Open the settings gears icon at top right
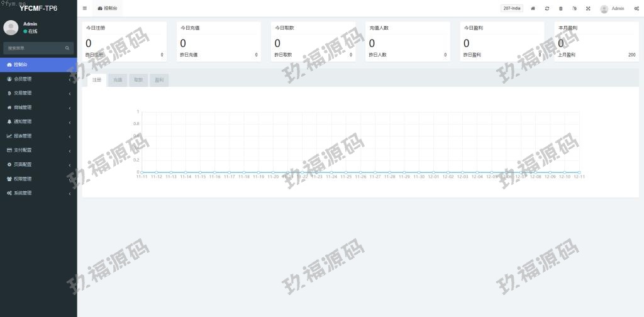Viewport: 644px width, 317px height. [x=636, y=8]
